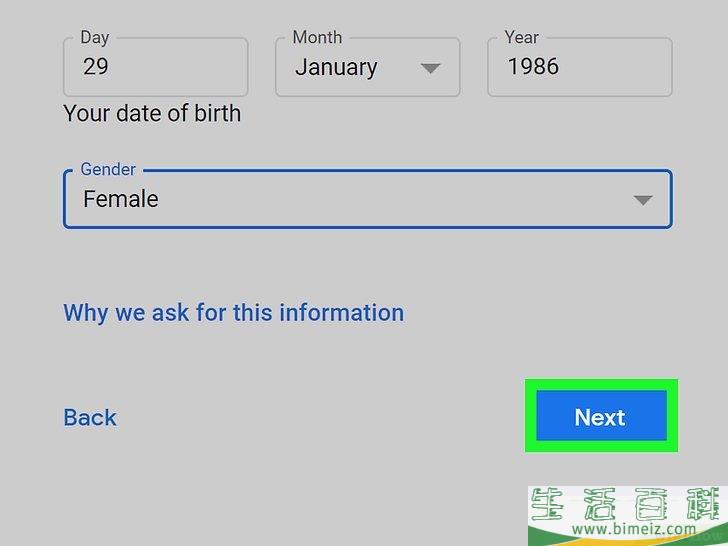Click the Month field label
This screenshot has height=546, width=728.
[317, 37]
